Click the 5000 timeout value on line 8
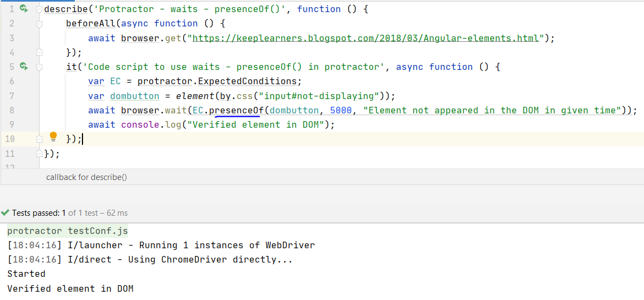This screenshot has height=300, width=644. [341, 110]
